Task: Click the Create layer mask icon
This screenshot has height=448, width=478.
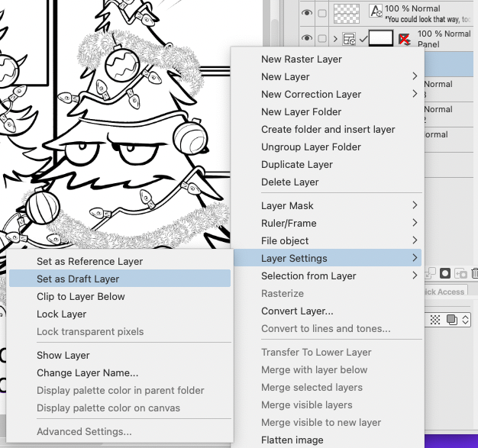Action: point(444,273)
